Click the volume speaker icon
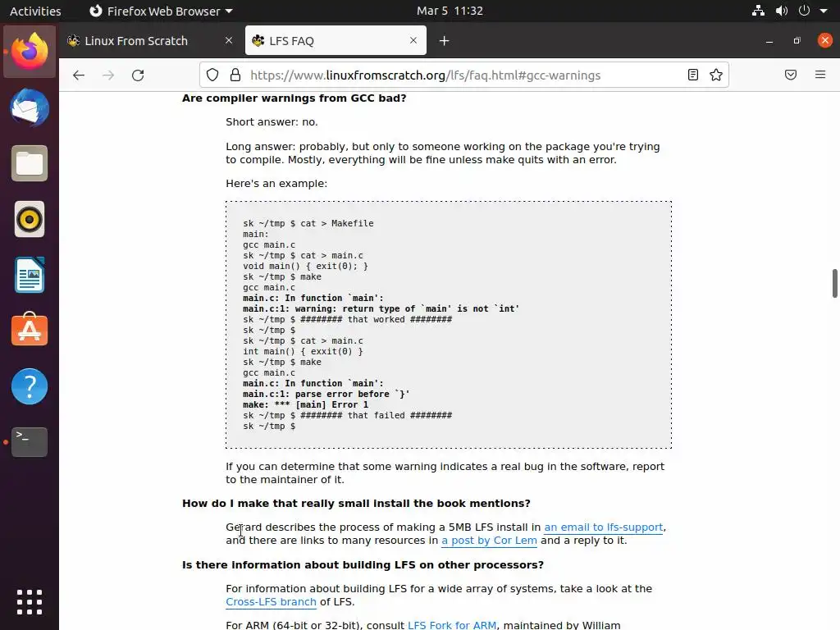The width and height of the screenshot is (840, 630). coord(782,11)
